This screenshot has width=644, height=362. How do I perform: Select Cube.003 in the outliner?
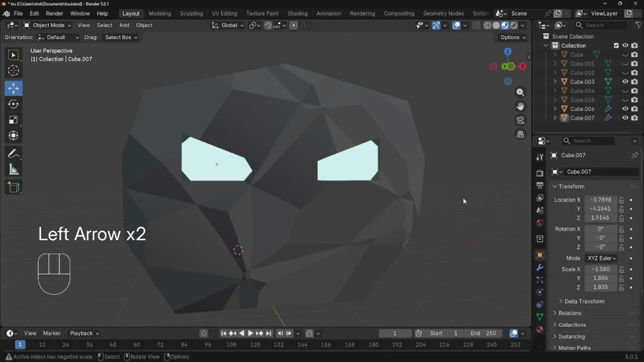(x=582, y=81)
